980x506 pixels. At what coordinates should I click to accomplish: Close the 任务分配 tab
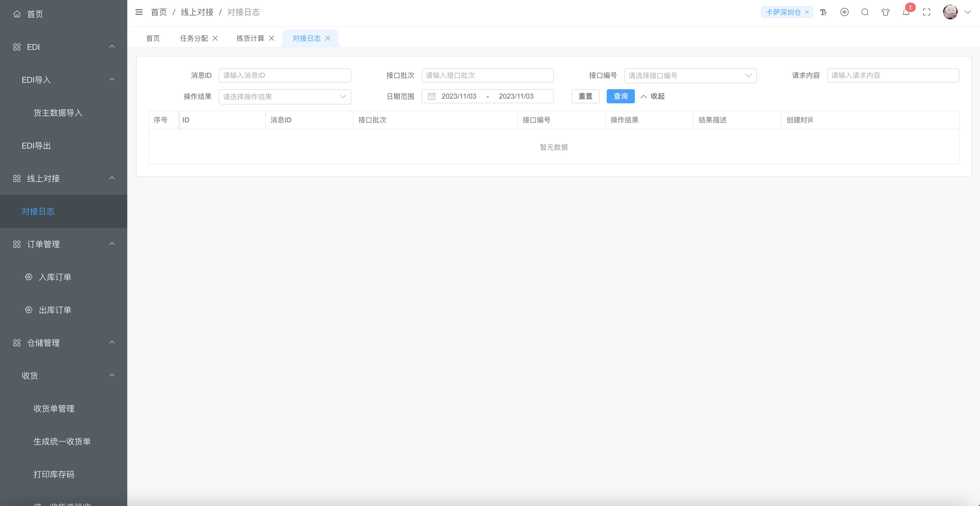pyautogui.click(x=215, y=38)
